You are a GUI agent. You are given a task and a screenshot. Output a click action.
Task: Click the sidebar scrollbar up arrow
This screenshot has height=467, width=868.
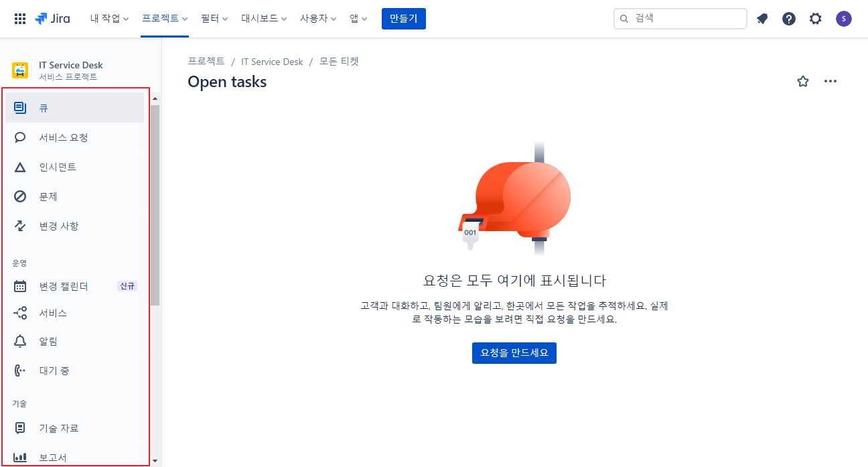tap(155, 98)
